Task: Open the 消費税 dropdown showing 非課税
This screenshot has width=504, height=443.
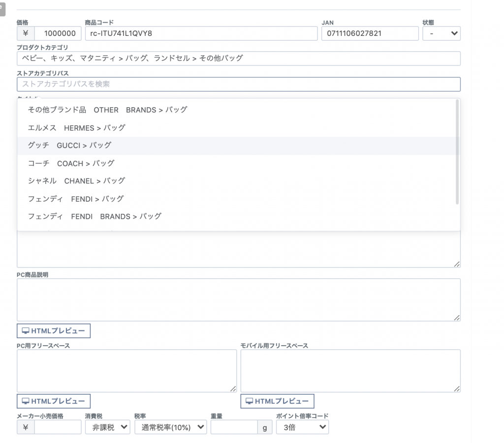Action: coord(108,427)
